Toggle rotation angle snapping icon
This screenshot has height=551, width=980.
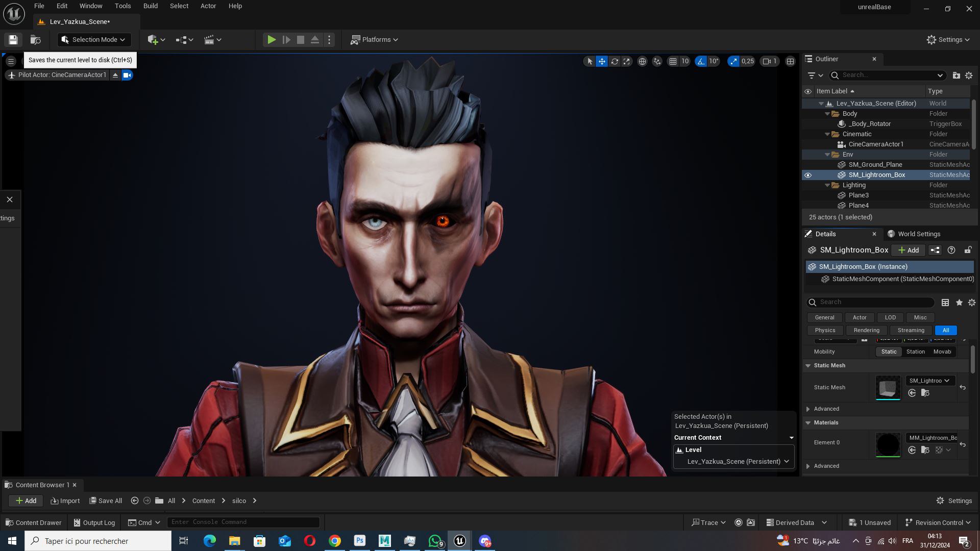coord(701,61)
